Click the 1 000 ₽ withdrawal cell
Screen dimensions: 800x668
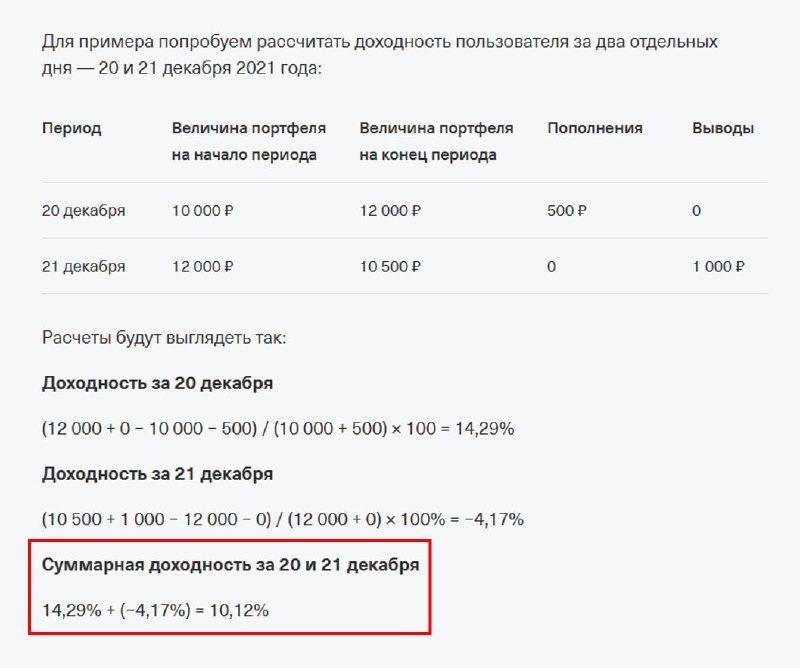tap(718, 266)
